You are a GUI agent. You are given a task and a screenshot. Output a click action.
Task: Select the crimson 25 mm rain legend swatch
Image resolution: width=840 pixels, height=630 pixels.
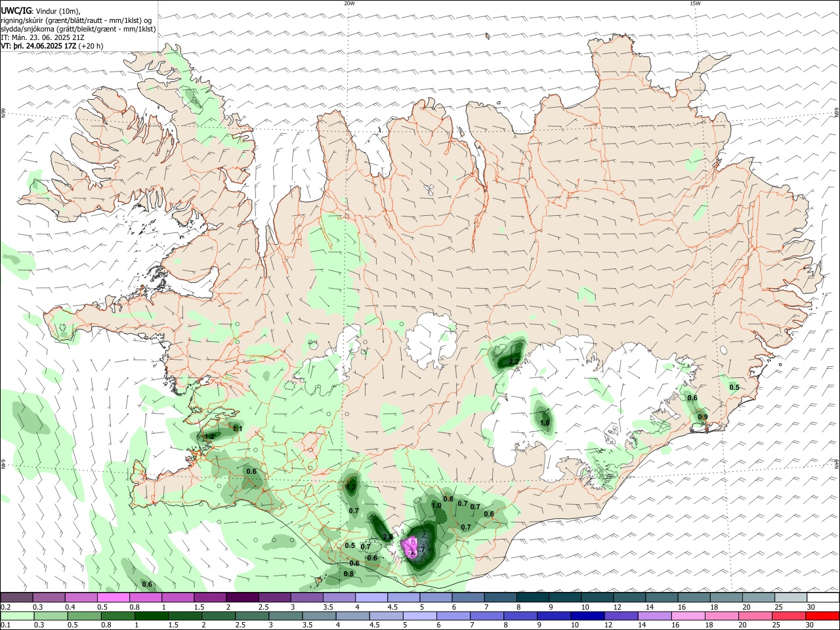pos(789,616)
